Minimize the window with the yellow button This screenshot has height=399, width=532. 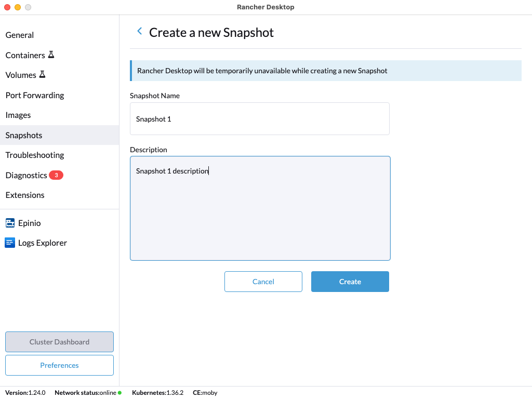click(18, 7)
